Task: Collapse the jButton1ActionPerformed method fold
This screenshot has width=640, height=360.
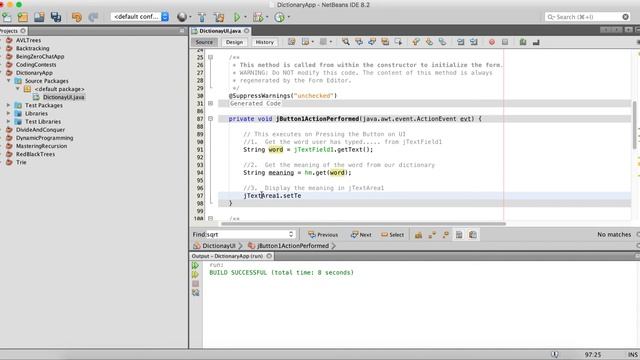Action: pos(211,119)
